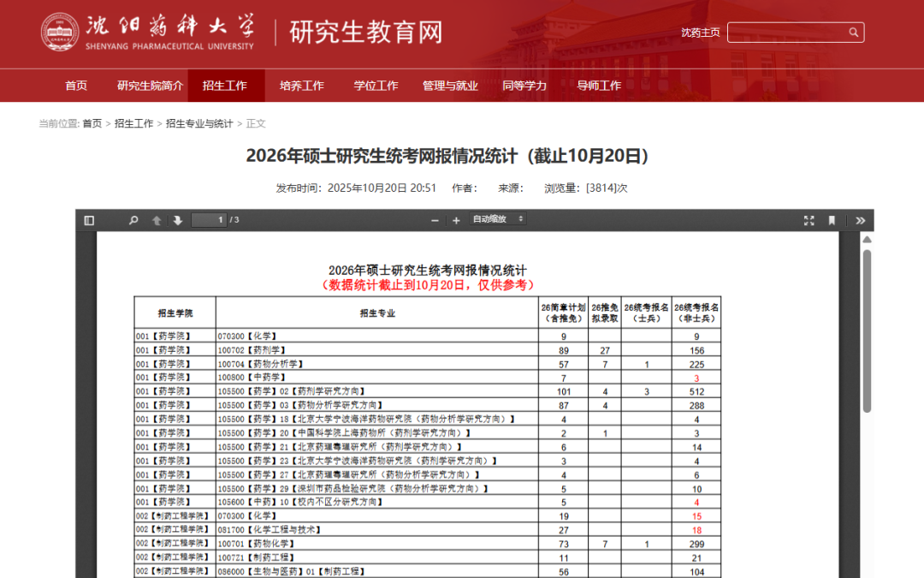
Task: Open the 招生工作 navigation tab
Action: coord(225,86)
